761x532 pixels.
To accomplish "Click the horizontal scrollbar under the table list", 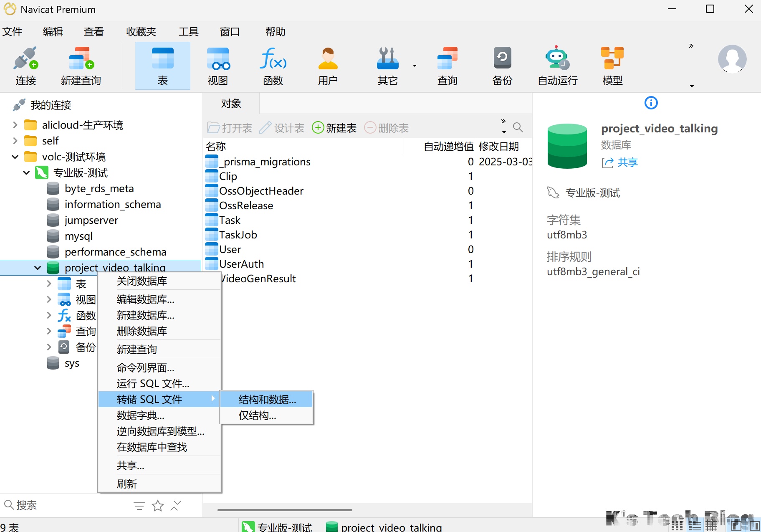I will click(285, 510).
